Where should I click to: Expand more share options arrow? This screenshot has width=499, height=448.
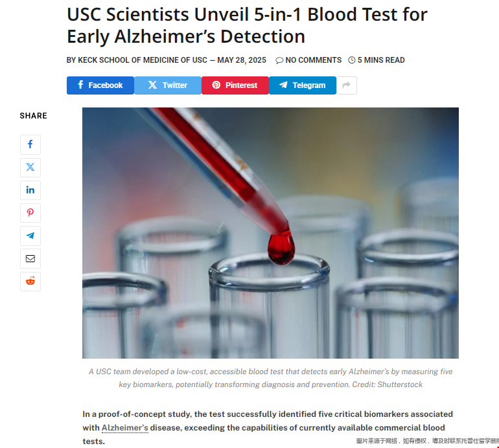(x=347, y=85)
